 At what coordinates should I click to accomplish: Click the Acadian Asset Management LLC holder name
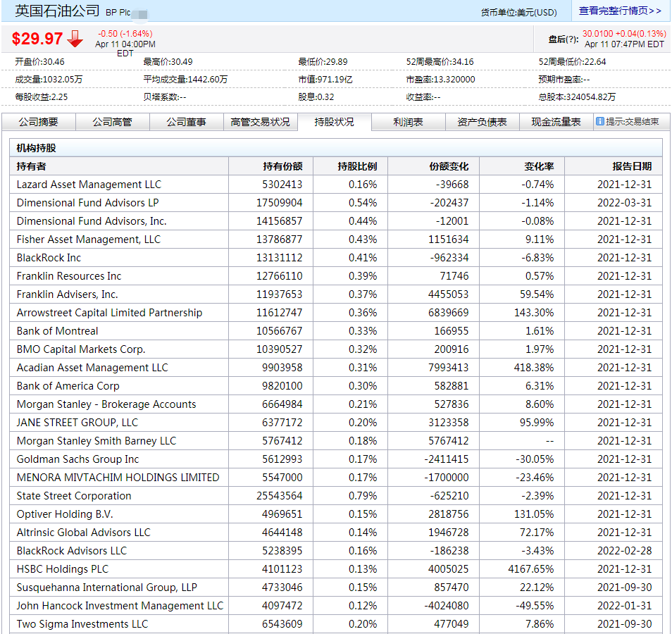click(92, 368)
